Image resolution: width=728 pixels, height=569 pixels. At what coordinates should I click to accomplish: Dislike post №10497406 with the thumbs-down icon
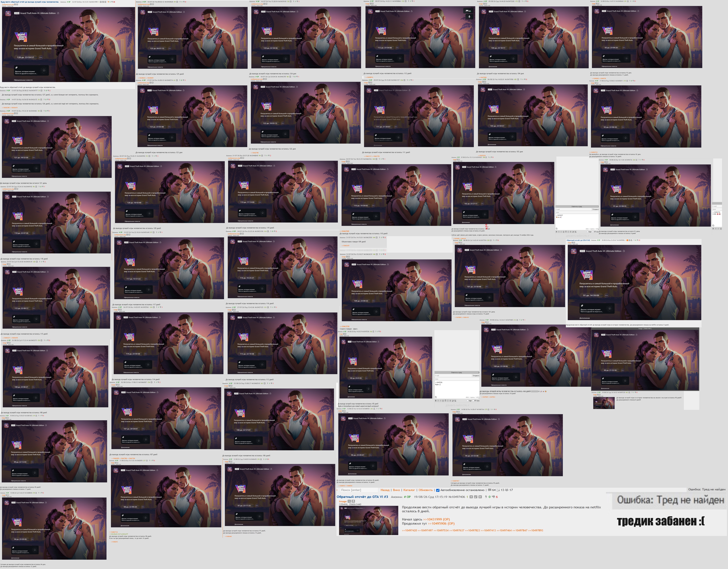tap(493, 497)
